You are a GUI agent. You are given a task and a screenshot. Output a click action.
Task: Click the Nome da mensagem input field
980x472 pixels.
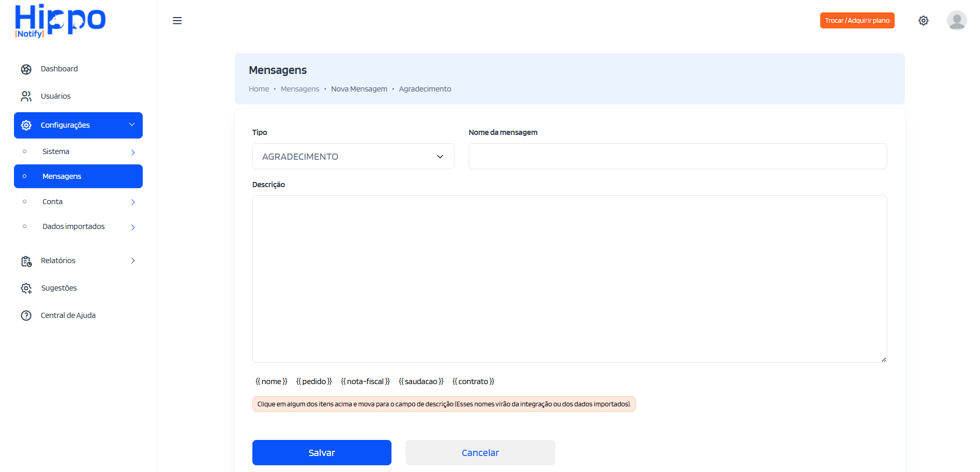click(677, 157)
